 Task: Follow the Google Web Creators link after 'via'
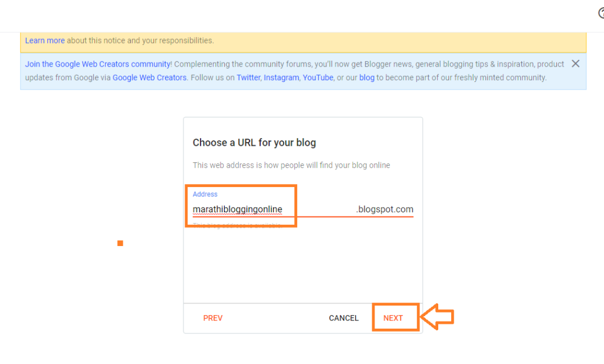pyautogui.click(x=149, y=77)
